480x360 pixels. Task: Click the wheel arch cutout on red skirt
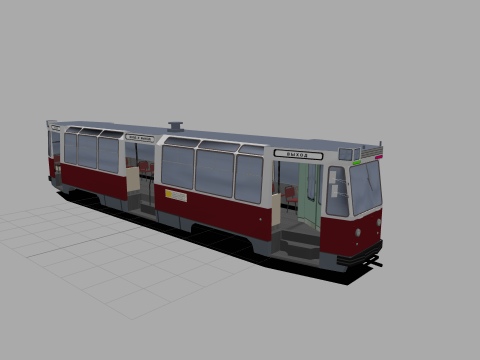click(x=220, y=234)
